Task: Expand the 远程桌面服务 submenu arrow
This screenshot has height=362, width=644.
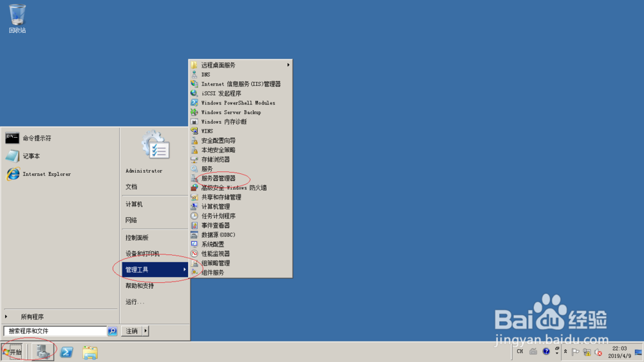Action: tap(289, 65)
